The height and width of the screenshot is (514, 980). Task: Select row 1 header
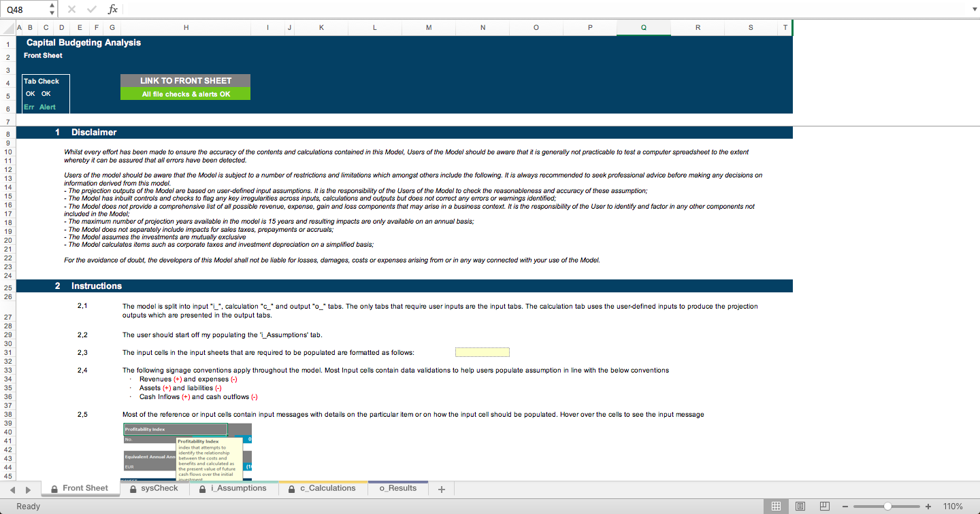[7, 44]
